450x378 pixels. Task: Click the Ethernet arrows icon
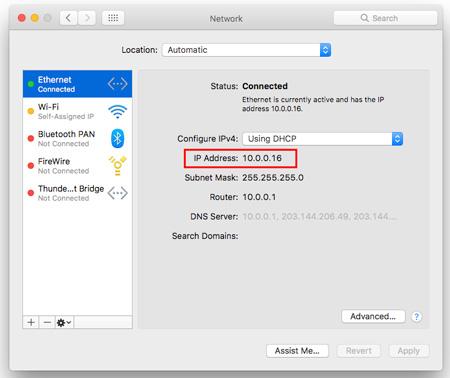[117, 84]
